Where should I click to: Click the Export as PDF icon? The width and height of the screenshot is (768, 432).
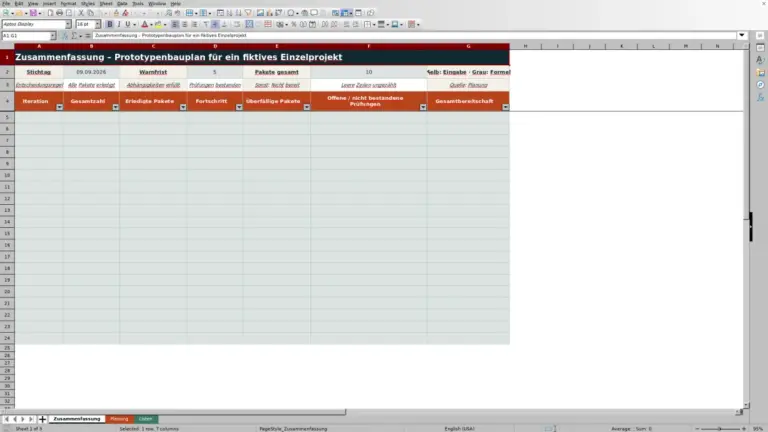pyautogui.click(x=50, y=13)
